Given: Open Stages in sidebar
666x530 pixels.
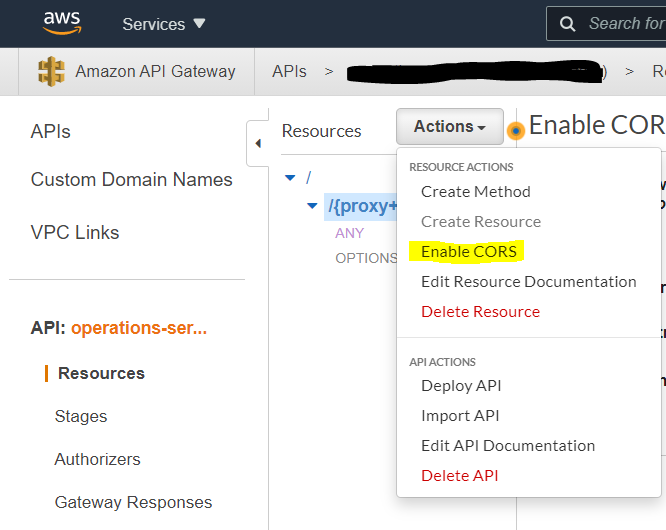Looking at the screenshot, I should click(81, 417).
